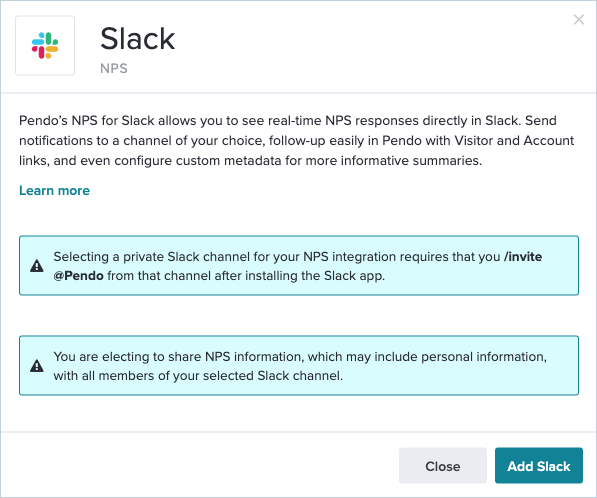Click the private Slack channel notice box

click(x=299, y=265)
